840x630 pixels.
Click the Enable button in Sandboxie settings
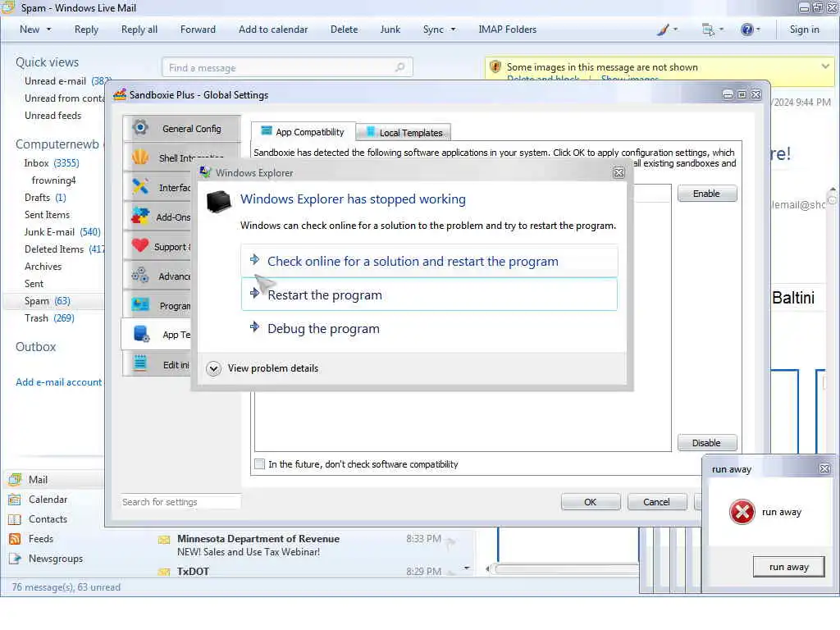[706, 194]
